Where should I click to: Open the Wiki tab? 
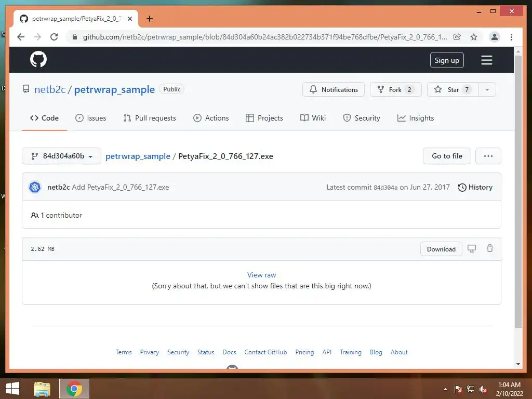(x=313, y=118)
